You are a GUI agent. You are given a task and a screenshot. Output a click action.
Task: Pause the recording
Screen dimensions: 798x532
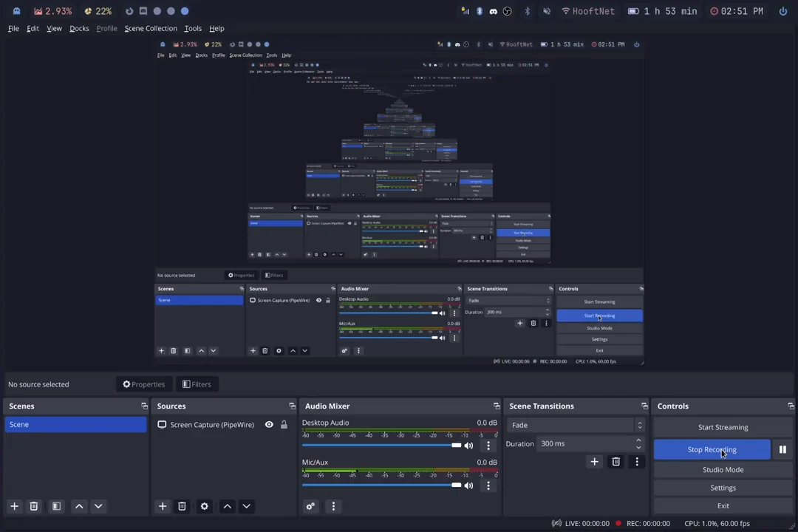pyautogui.click(x=782, y=449)
